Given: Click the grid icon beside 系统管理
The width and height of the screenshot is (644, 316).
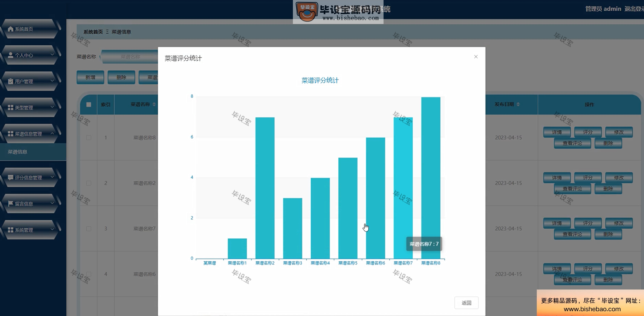Looking at the screenshot, I should click(x=11, y=230).
